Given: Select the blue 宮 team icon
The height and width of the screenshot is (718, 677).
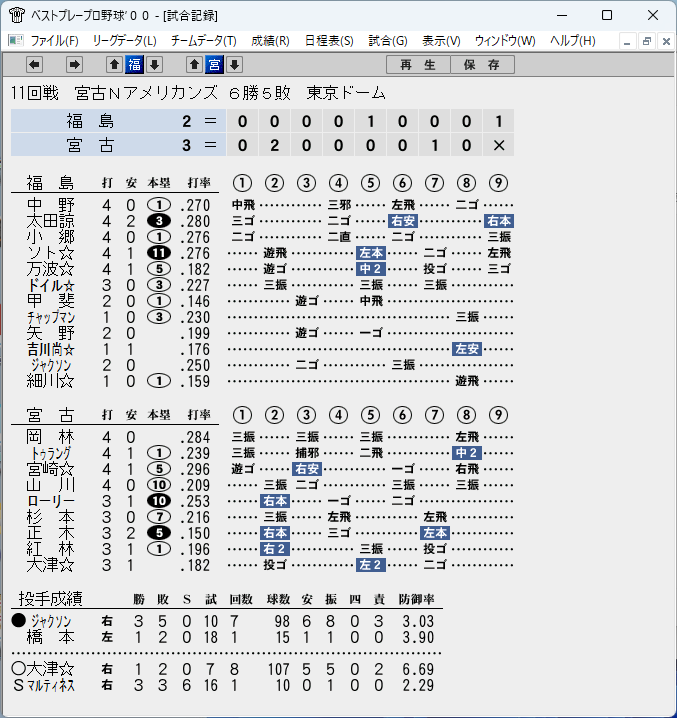Looking at the screenshot, I should click(214, 65).
